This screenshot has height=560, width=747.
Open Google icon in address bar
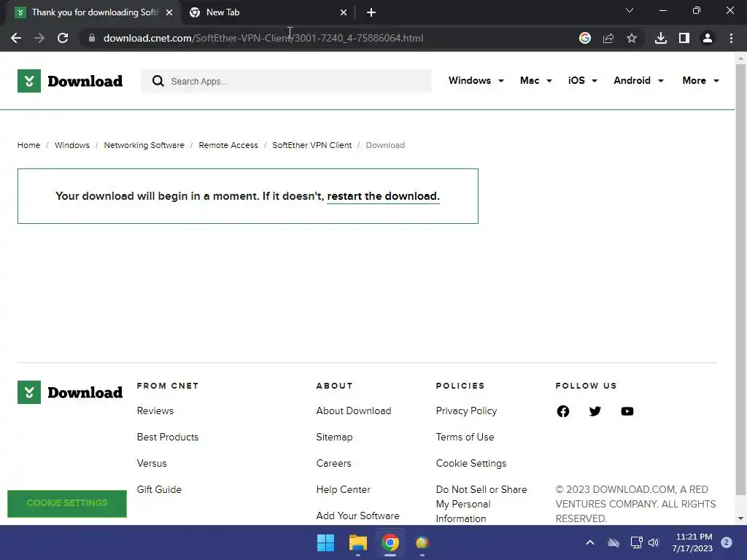[584, 38]
